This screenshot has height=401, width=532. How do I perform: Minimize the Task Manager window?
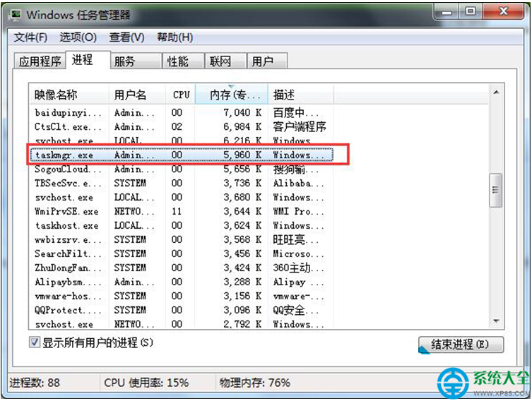[447, 13]
